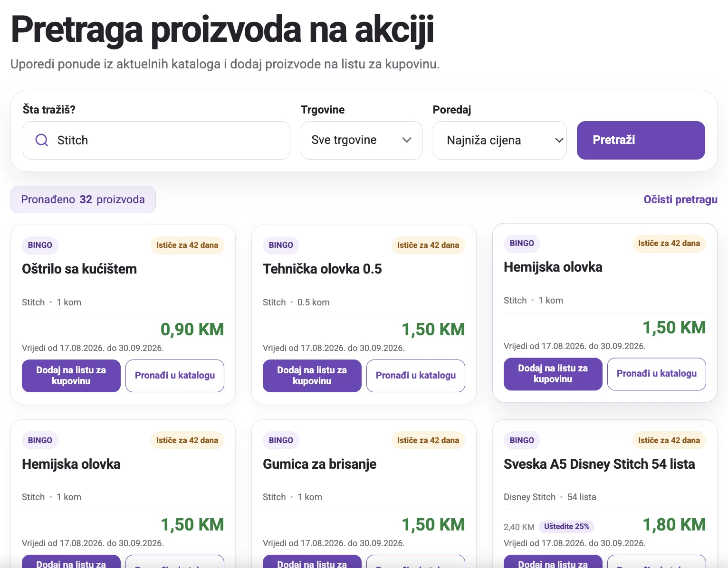Open the Sve trgovine store dropdown
This screenshot has width=728, height=568.
[361, 140]
